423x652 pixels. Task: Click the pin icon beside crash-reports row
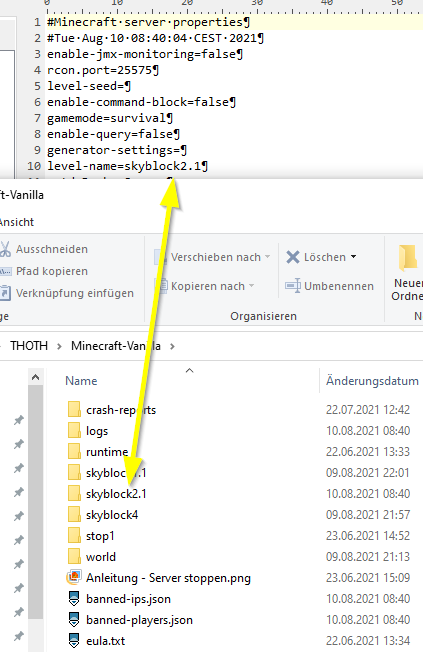pyautogui.click(x=18, y=420)
